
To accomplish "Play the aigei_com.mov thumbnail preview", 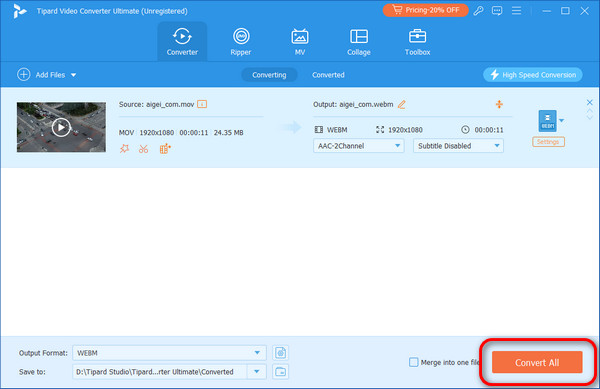I will 61,127.
